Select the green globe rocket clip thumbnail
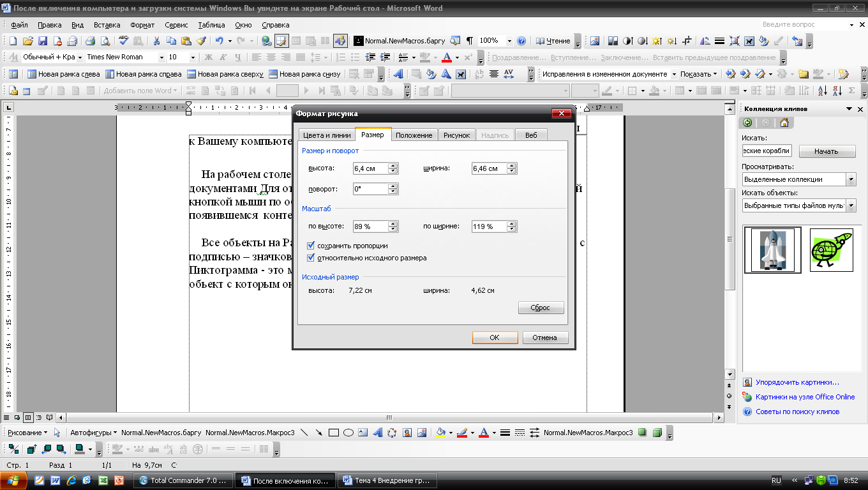 click(832, 250)
